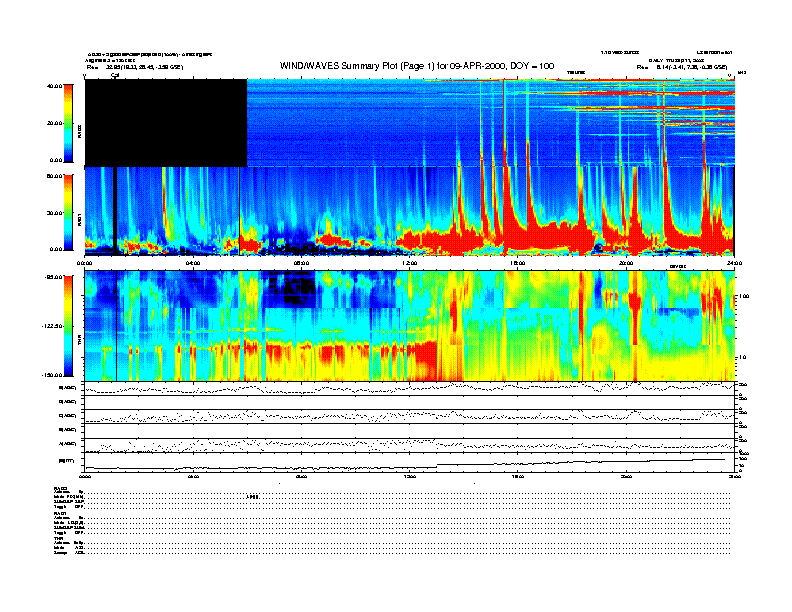Click the 20.00 label on top colorbar
Image resolution: width=792 pixels, height=612 pixels.
[x=55, y=123]
